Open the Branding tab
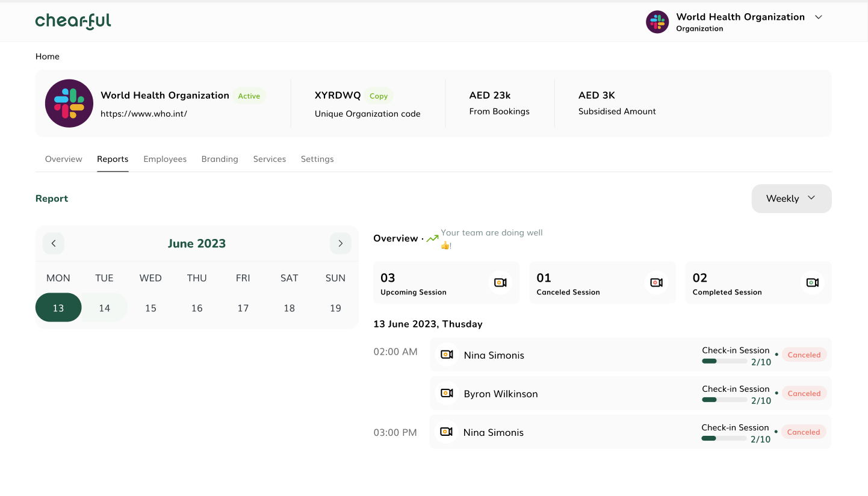Viewport: 868px width, 496px height. (220, 159)
